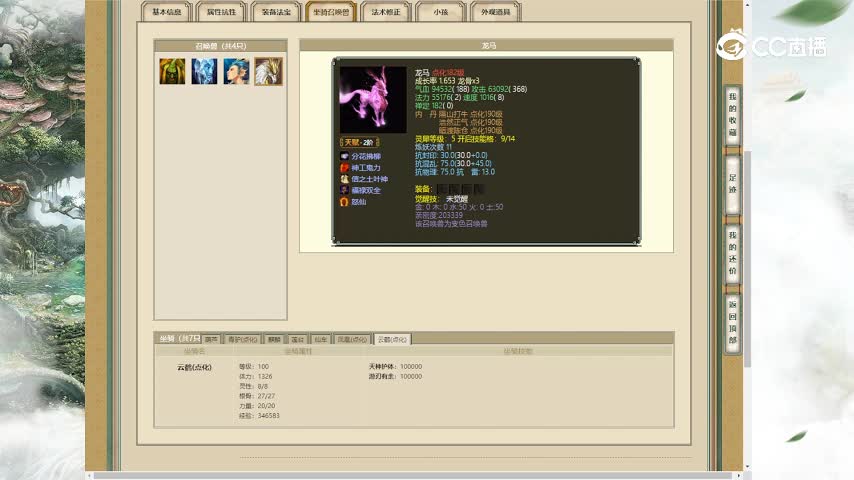Viewport: 854px width, 480px height.
Task: Click the 神工鬼力 skill icon
Action: point(344,168)
